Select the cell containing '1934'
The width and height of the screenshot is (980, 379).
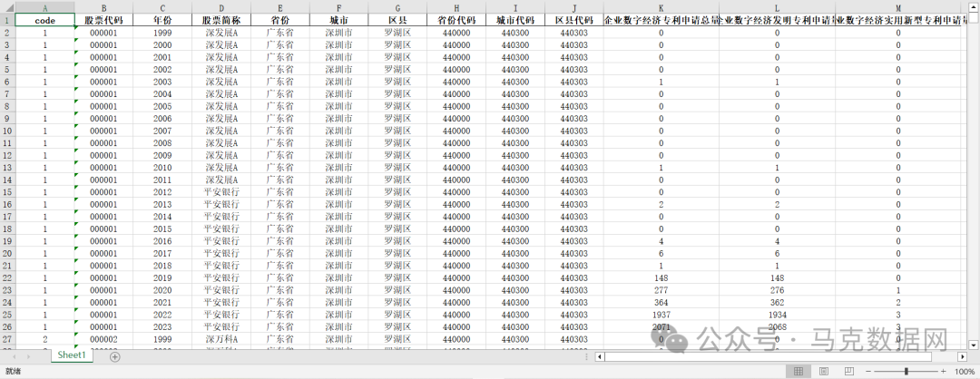(777, 315)
